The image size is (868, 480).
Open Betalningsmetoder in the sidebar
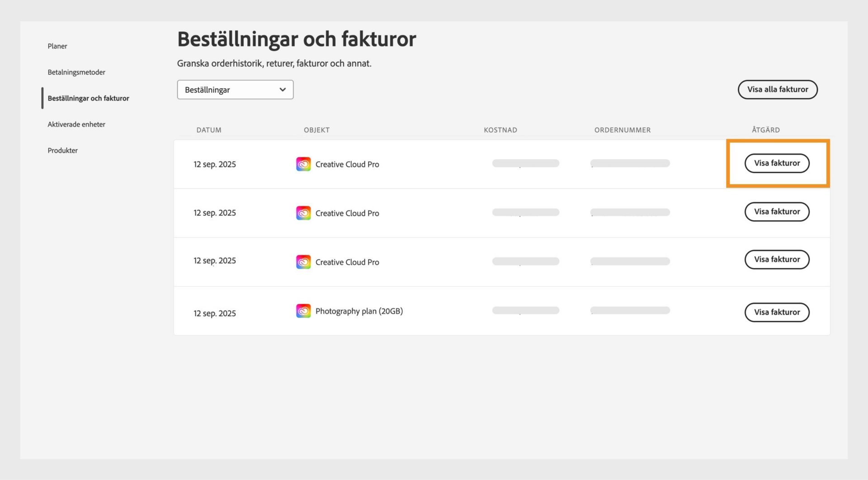76,72
